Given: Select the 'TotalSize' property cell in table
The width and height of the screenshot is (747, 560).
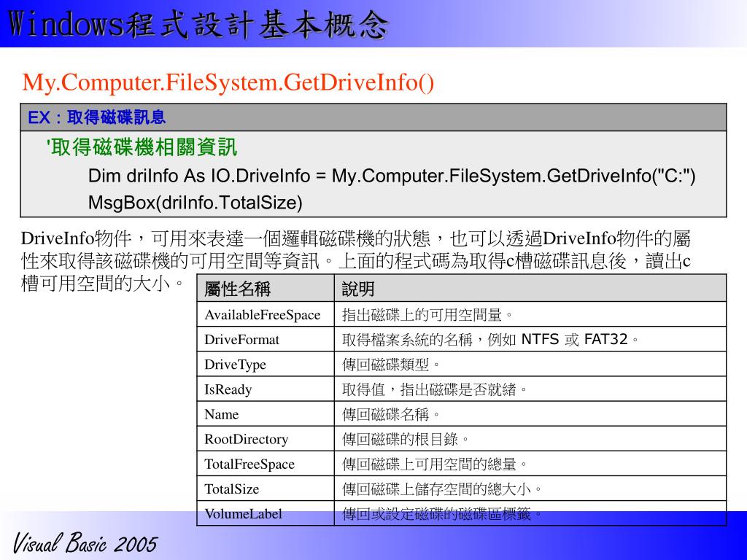Looking at the screenshot, I should tap(266, 489).
